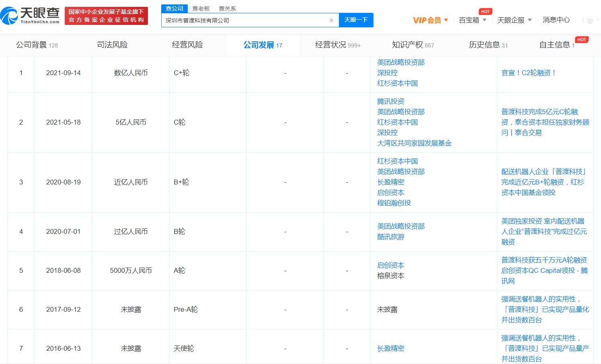Image resolution: width=601 pixels, height=364 pixels.
Task: Open 程铂瀚创投 investor link
Action: 394,203
